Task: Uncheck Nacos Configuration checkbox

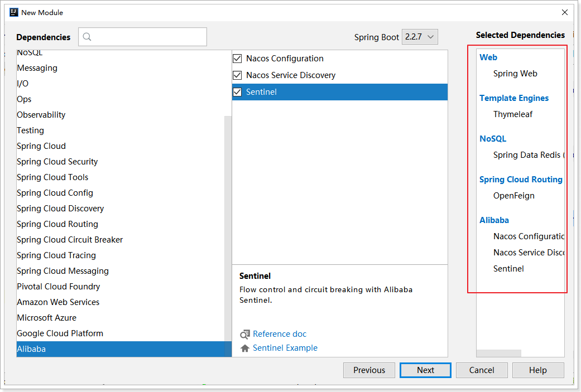Action: coord(238,59)
